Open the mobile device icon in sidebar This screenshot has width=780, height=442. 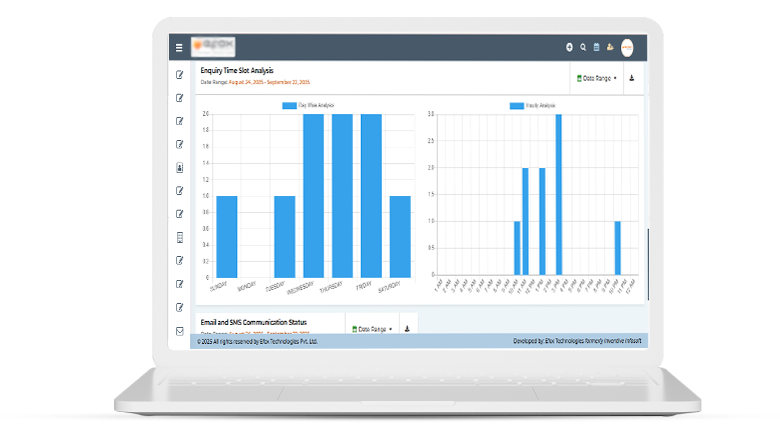[180, 238]
